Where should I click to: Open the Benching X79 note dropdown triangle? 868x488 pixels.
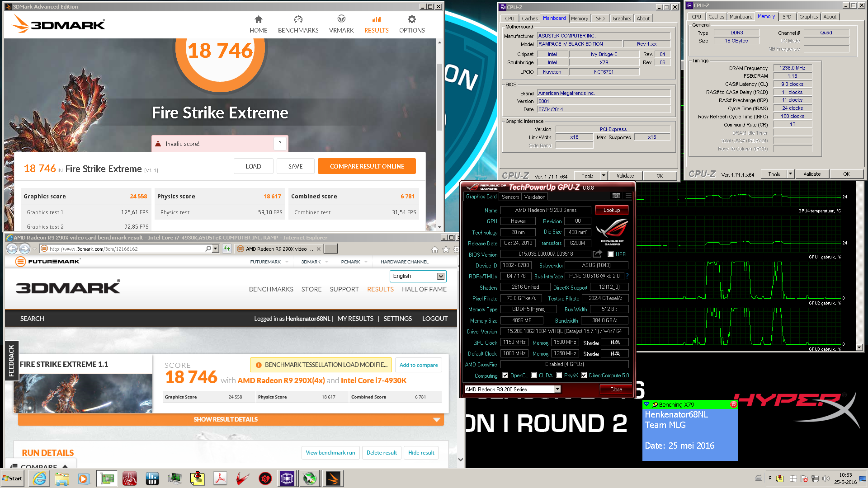tap(646, 404)
